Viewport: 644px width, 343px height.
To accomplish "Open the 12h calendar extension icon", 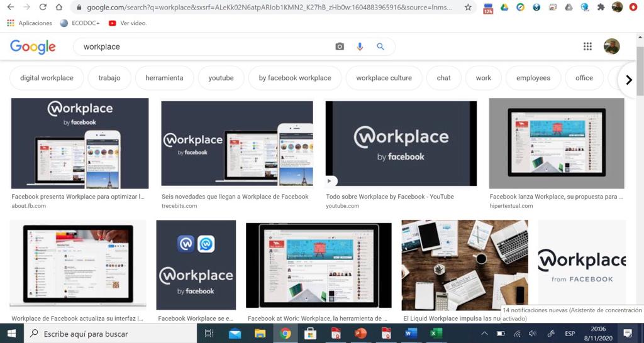I will coord(488,8).
